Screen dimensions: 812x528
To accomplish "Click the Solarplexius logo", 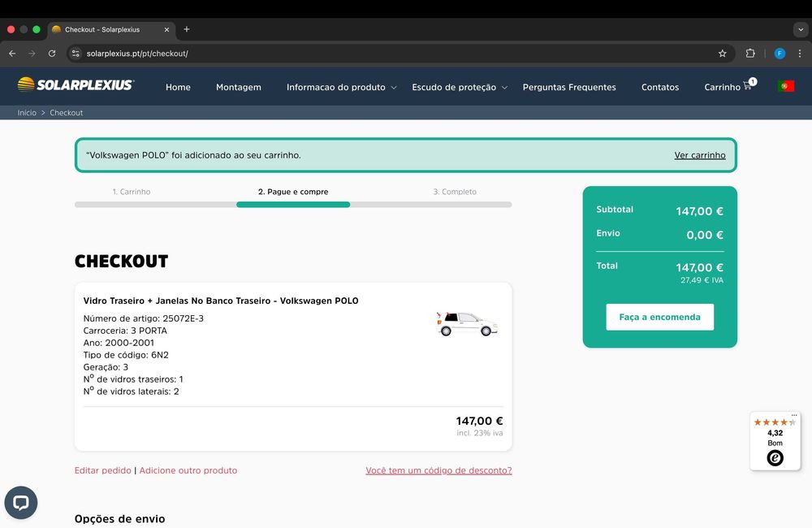I will (76, 84).
